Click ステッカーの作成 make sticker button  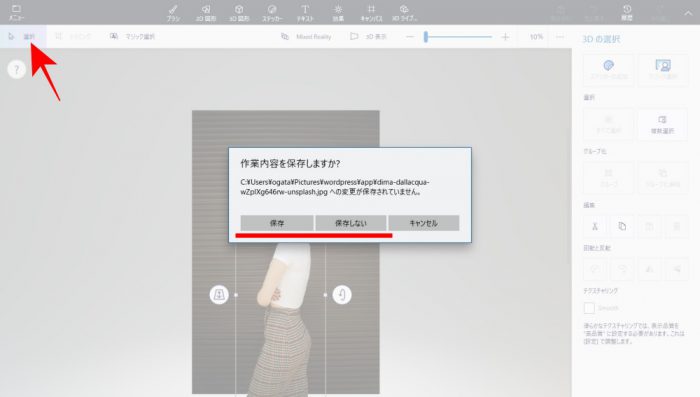(608, 70)
